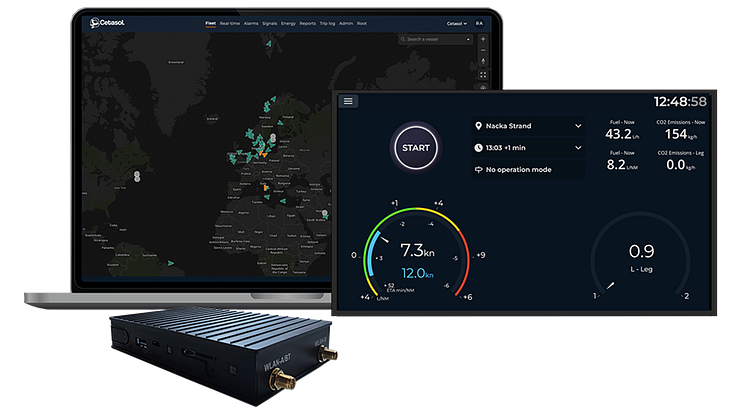The height and width of the screenshot is (419, 746).
Task: Open the hamburger menu on the dashboard
Action: point(349,101)
